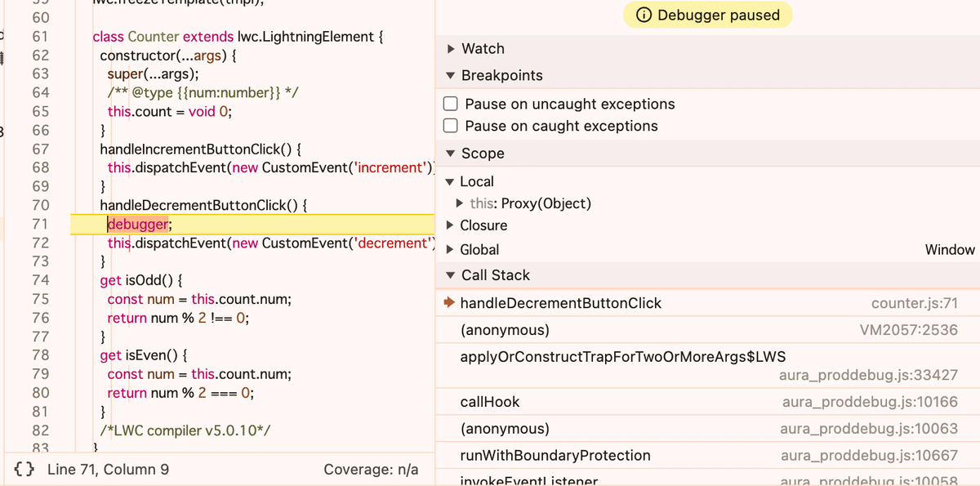Open the aura_proddebug.js:33427 link

[869, 376]
